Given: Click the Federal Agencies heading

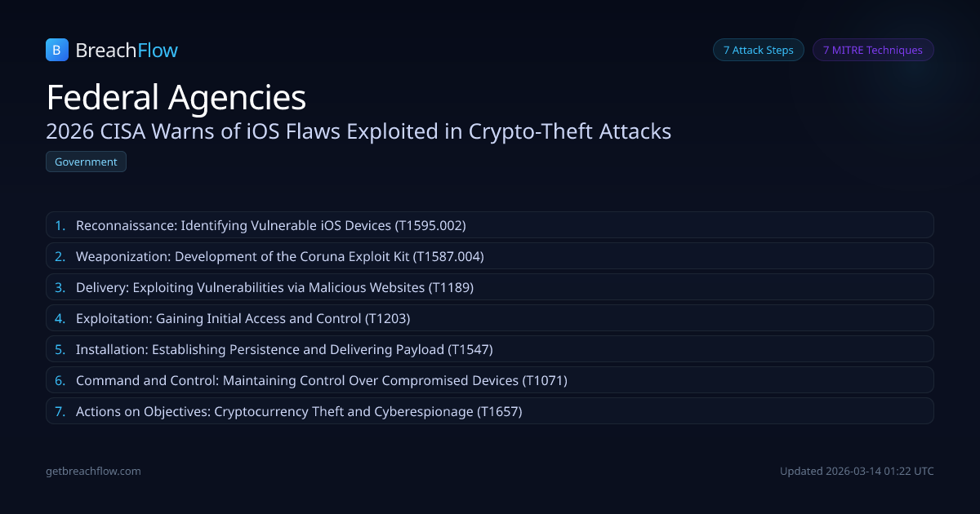Looking at the screenshot, I should tap(176, 98).
